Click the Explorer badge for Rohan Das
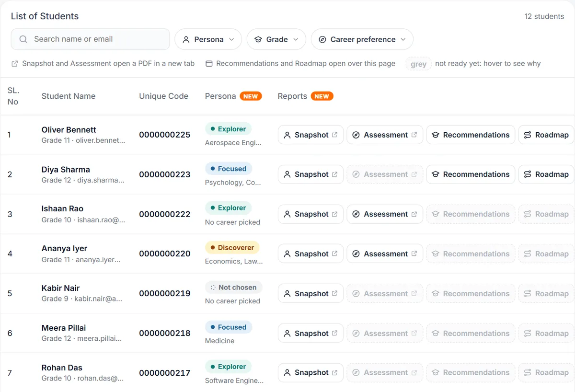 (x=228, y=367)
